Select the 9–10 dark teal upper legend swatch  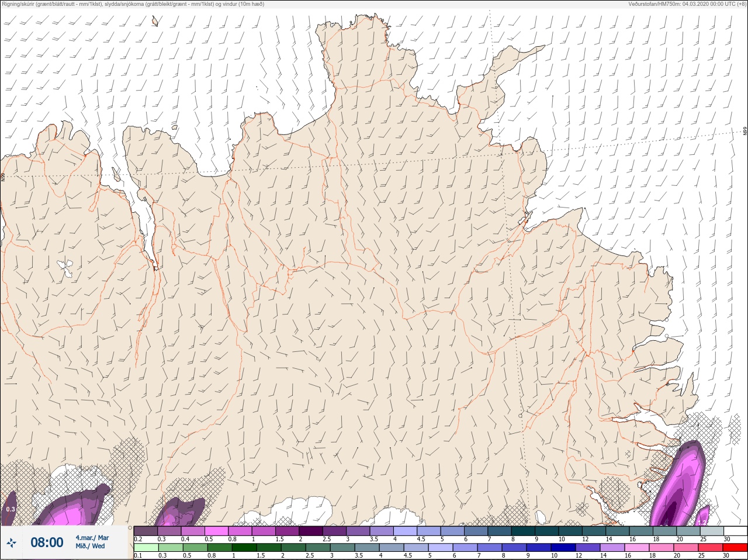tap(547, 531)
